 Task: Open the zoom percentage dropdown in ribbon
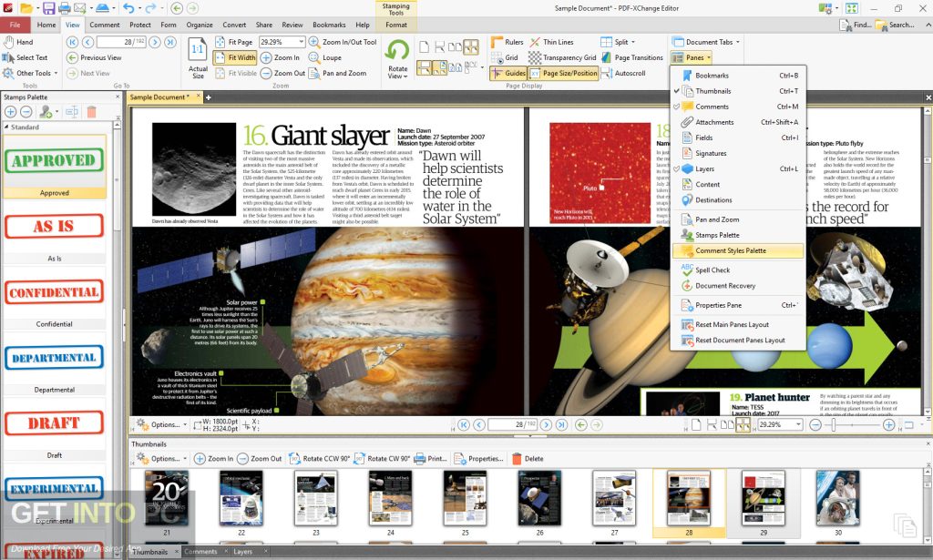coord(301,42)
